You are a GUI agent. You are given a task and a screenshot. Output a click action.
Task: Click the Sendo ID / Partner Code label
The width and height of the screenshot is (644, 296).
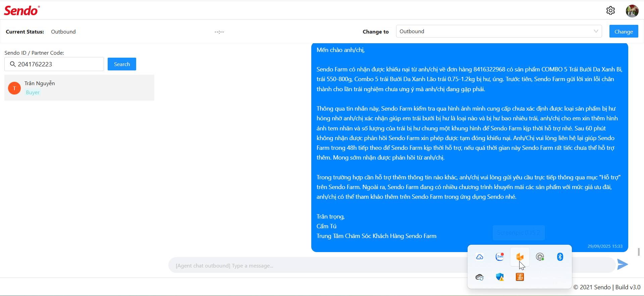coord(34,53)
